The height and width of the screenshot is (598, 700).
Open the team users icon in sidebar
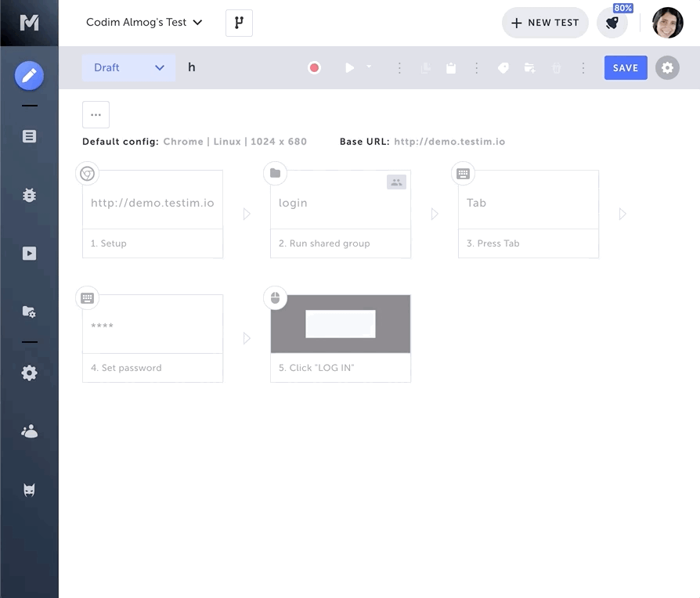coord(29,431)
